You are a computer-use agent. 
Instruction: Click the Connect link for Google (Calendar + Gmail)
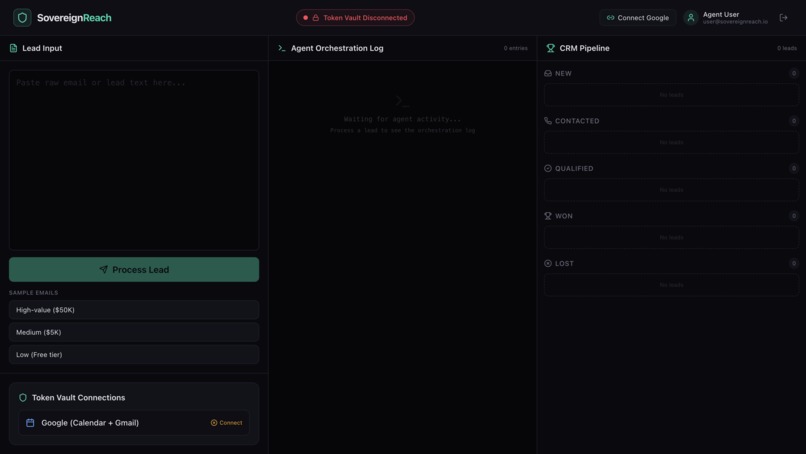click(226, 423)
